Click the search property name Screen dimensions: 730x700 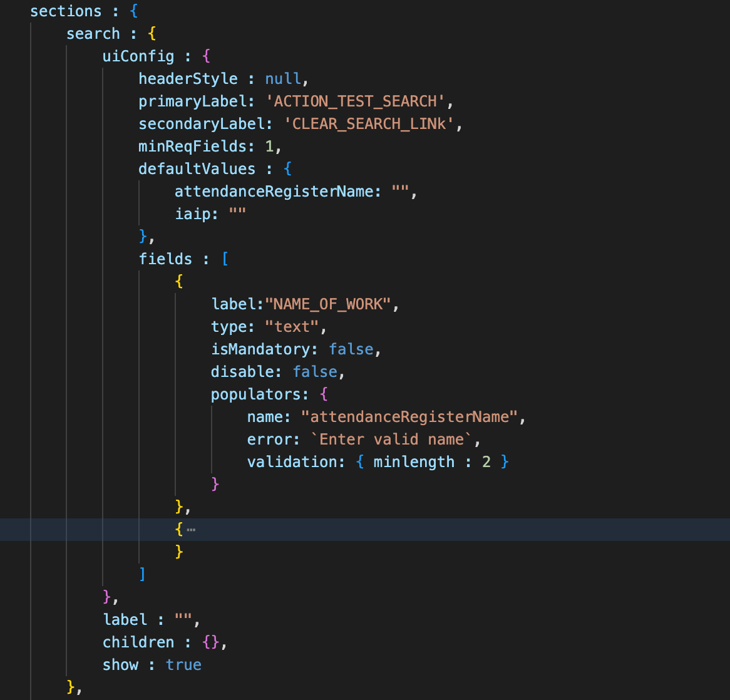click(93, 34)
